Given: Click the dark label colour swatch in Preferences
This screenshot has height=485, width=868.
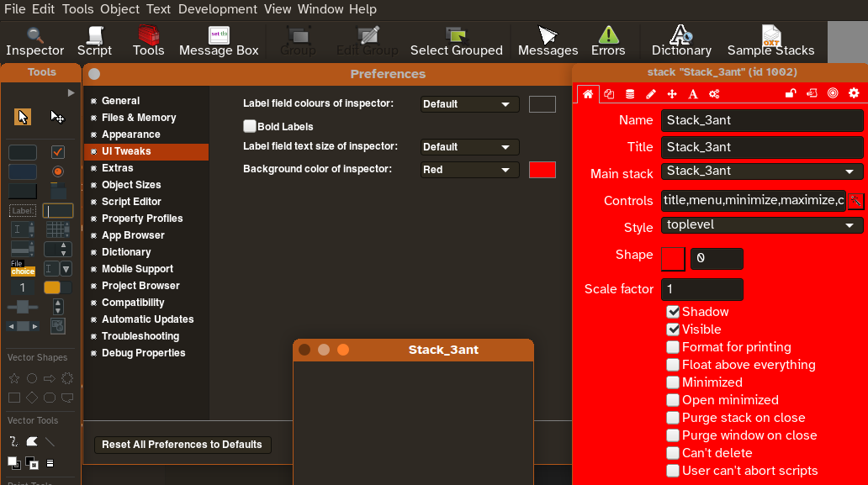Looking at the screenshot, I should (x=542, y=104).
